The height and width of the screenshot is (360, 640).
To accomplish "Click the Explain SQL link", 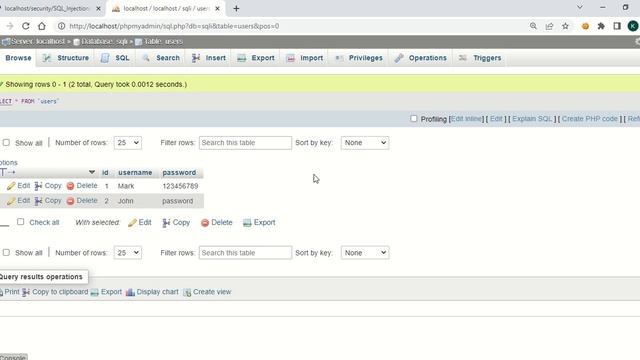I will (532, 119).
